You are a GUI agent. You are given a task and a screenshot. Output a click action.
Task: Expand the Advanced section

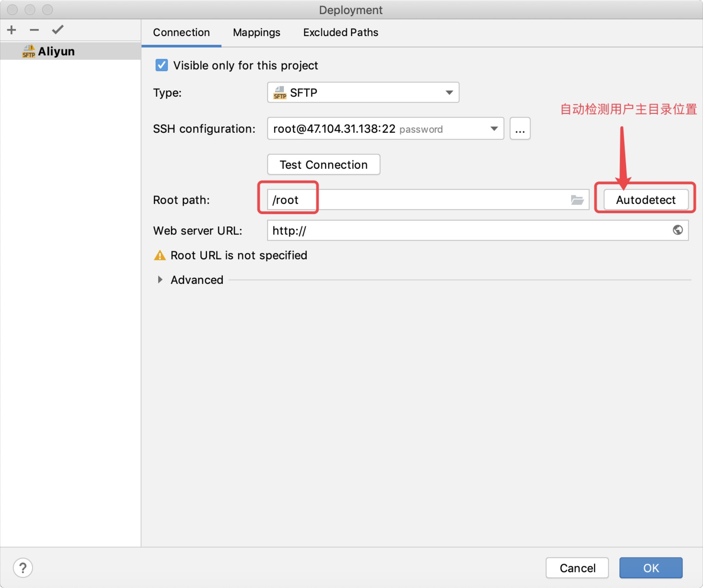(160, 280)
